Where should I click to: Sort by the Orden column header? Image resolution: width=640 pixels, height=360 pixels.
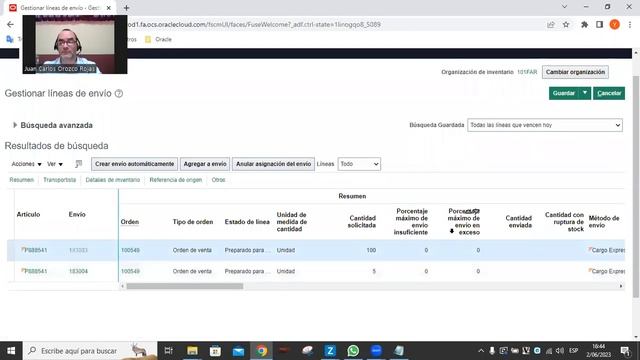pos(130,222)
